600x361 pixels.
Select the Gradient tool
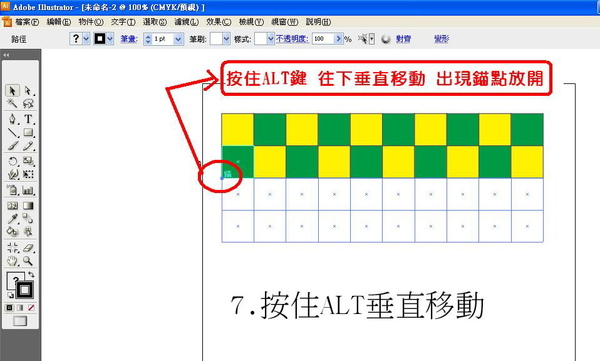[28, 206]
